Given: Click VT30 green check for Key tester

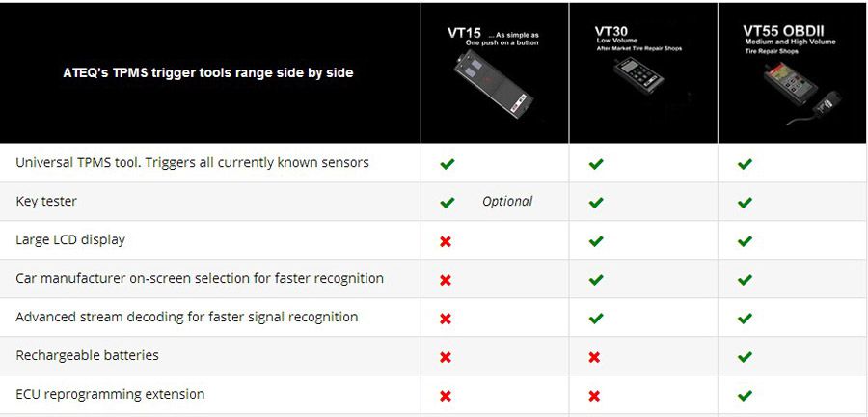Looking at the screenshot, I should click(x=596, y=203).
